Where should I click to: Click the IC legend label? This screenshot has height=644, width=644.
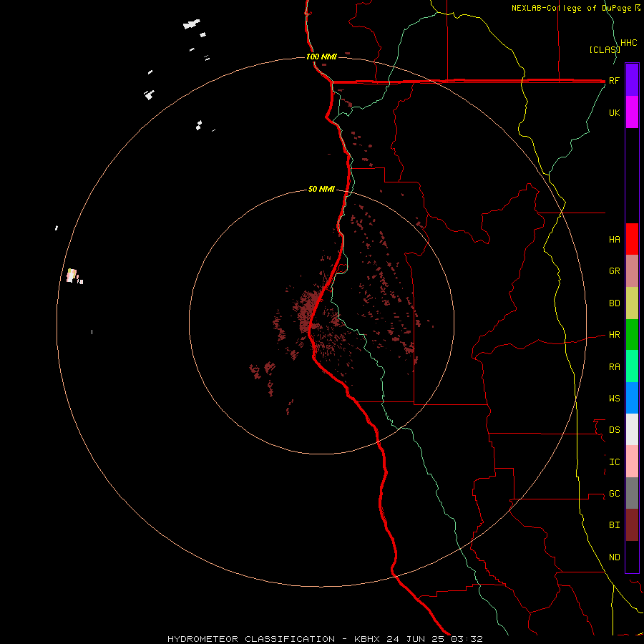[x=615, y=462]
